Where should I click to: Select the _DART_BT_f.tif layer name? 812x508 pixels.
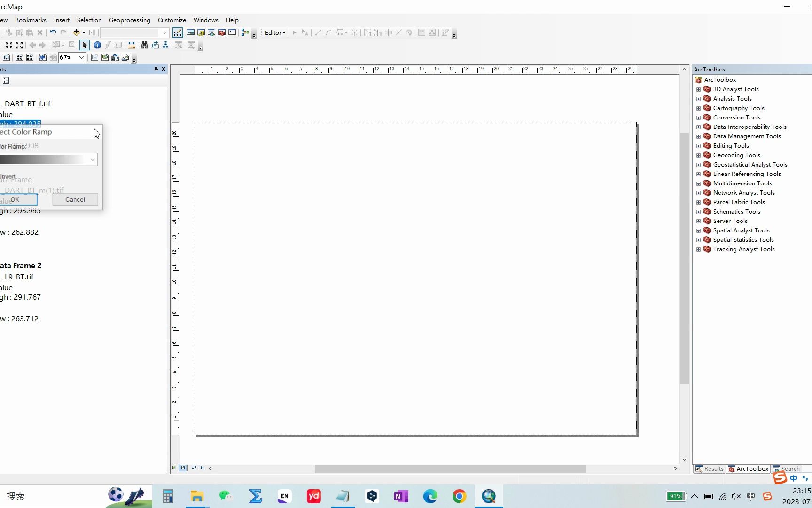click(25, 103)
